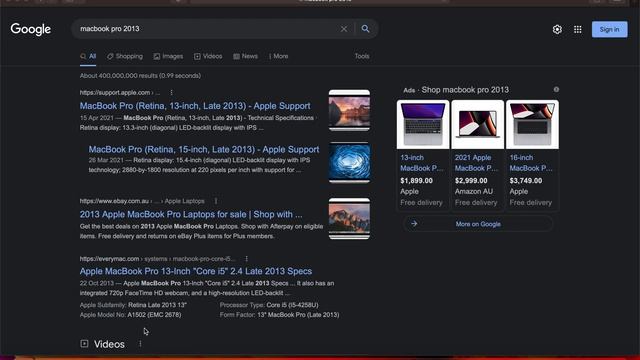Click More on Google button
The height and width of the screenshot is (360, 640).
point(478,224)
